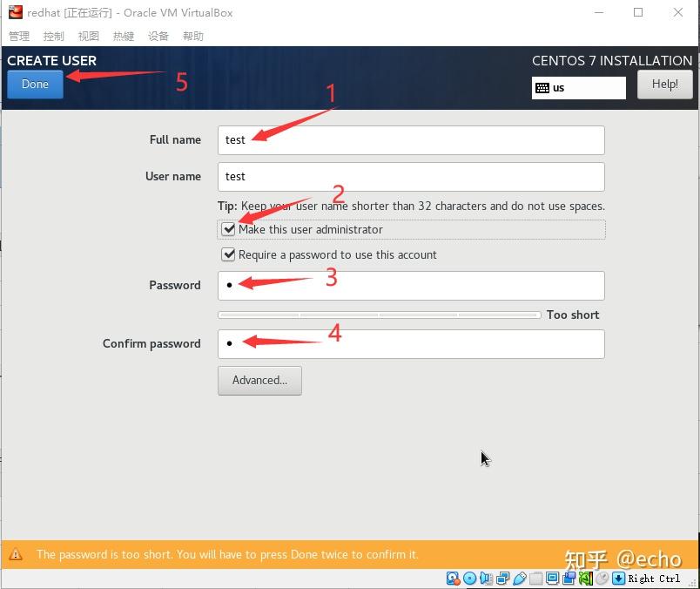Screen dimensions: 700x589
Task: Click the Advanced... button
Action: 259,381
